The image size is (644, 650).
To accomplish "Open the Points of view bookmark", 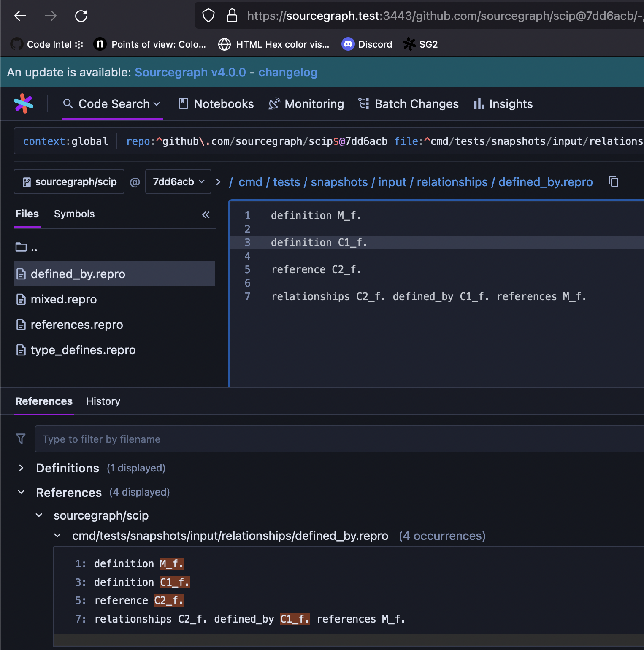I will pyautogui.click(x=150, y=44).
